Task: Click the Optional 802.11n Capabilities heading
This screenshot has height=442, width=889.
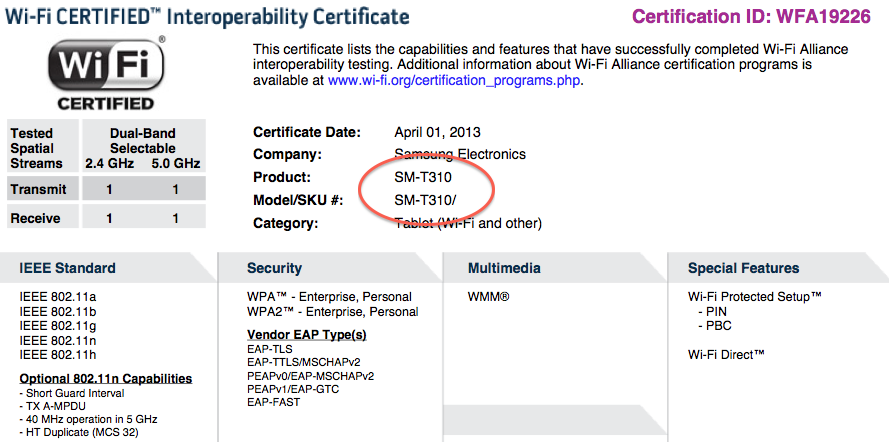Action: 106,379
